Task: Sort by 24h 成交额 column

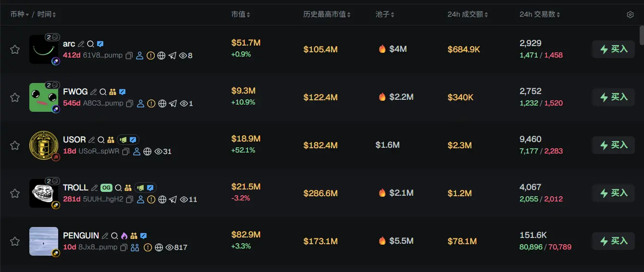Action: pos(468,15)
